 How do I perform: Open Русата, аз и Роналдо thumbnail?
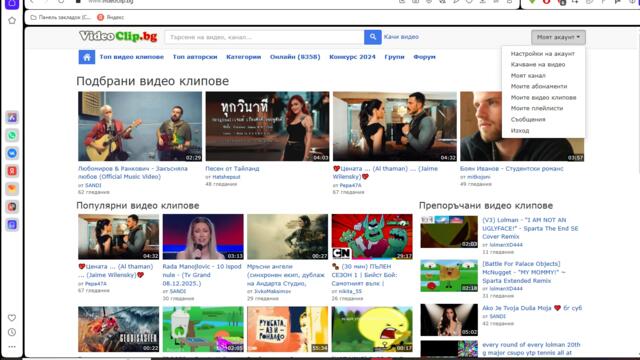click(287, 329)
